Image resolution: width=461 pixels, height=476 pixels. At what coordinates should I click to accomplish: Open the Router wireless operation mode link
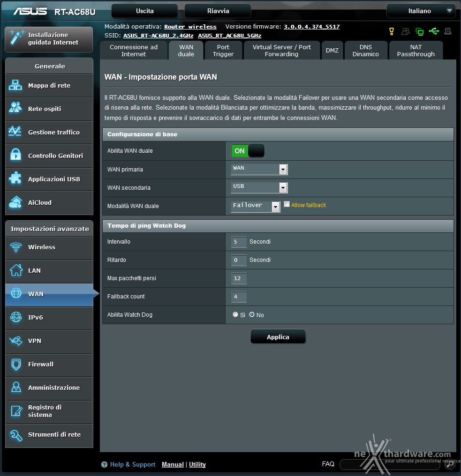(x=190, y=27)
